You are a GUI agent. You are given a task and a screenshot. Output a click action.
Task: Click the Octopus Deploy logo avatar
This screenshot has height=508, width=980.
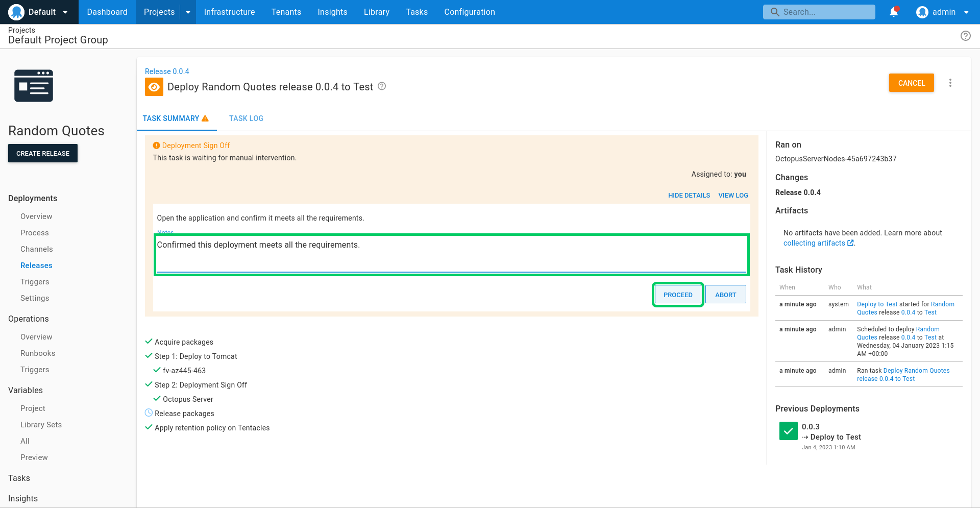tap(16, 12)
